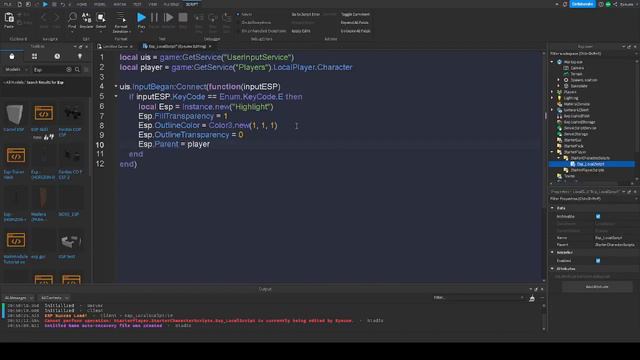The height and width of the screenshot is (360, 640).
Task: Collapse the Workspace tree node
Action: point(552,62)
